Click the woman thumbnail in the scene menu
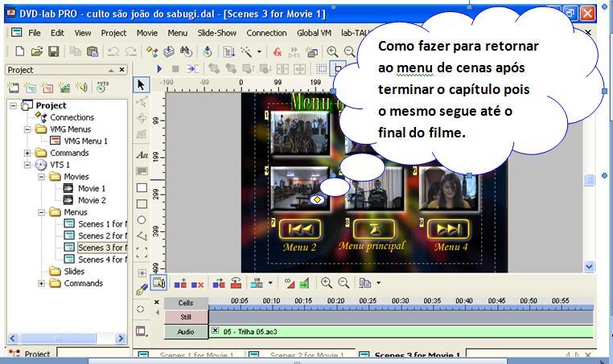613x364 pixels. click(x=448, y=189)
